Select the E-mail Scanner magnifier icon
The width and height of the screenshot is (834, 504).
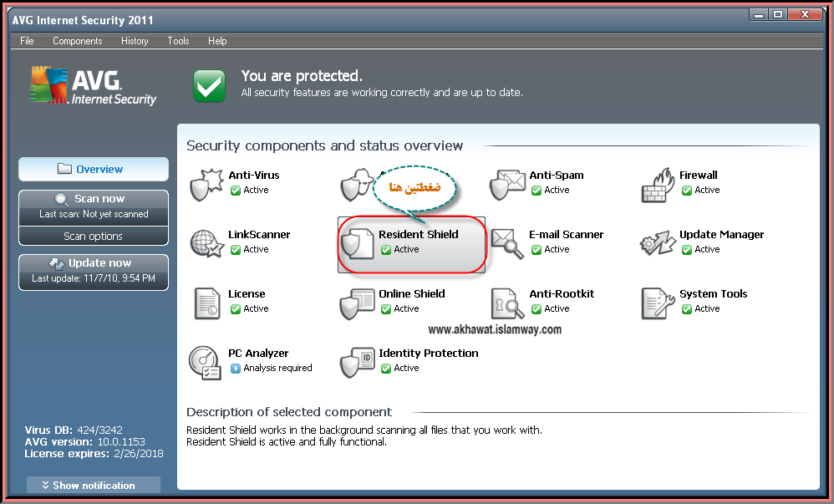pyautogui.click(x=507, y=243)
